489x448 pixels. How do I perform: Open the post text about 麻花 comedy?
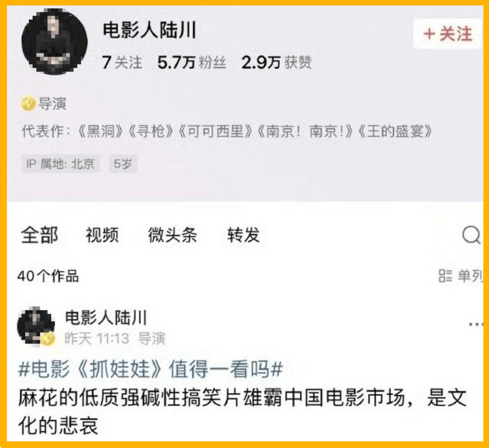pos(242,412)
